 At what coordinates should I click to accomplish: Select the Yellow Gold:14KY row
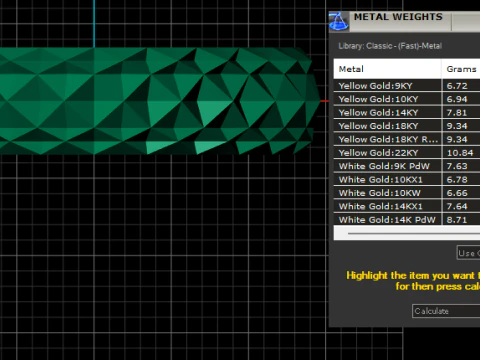(x=407, y=112)
